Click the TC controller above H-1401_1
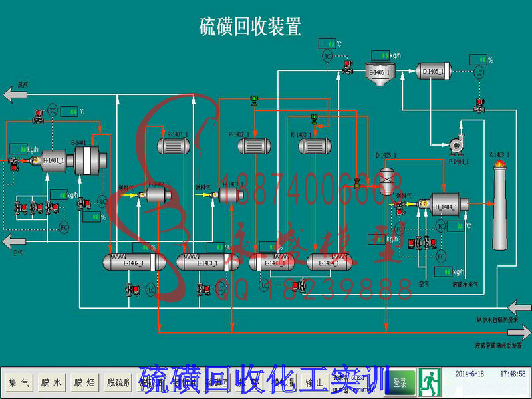The image size is (532, 399). (x=53, y=110)
